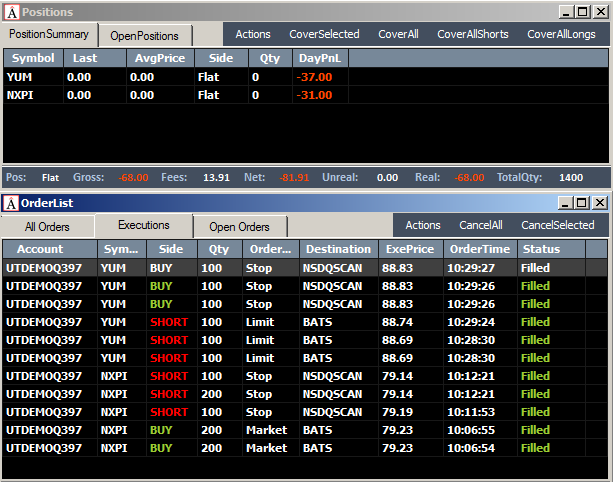Select the YUM BUY order at 10:29:27
The height and width of the screenshot is (482, 613).
305,268
